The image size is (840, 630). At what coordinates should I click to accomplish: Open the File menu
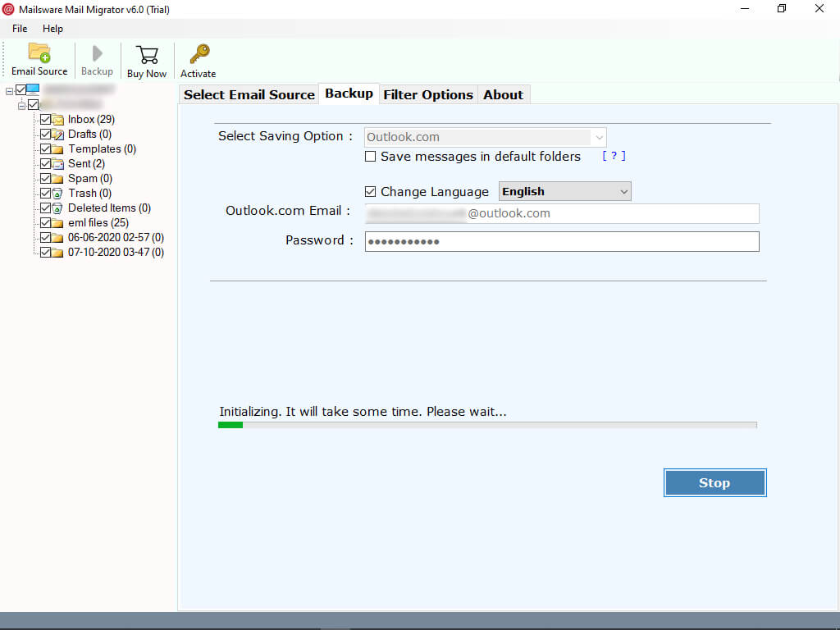point(19,28)
